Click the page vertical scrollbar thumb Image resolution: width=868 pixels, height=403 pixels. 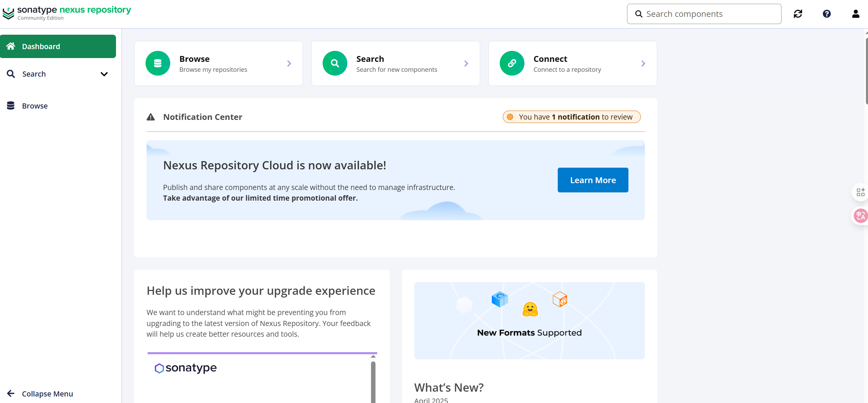tap(866, 70)
